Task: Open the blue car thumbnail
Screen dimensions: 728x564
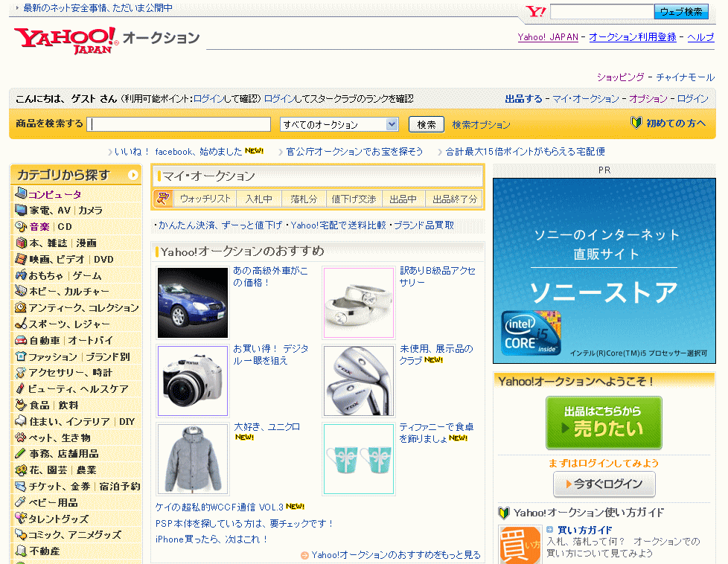Action: click(x=193, y=303)
